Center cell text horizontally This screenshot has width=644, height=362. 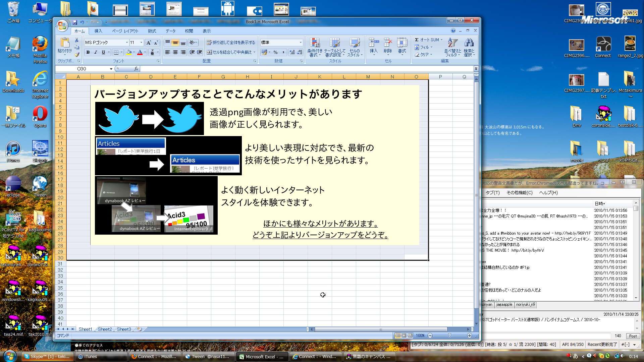point(175,52)
